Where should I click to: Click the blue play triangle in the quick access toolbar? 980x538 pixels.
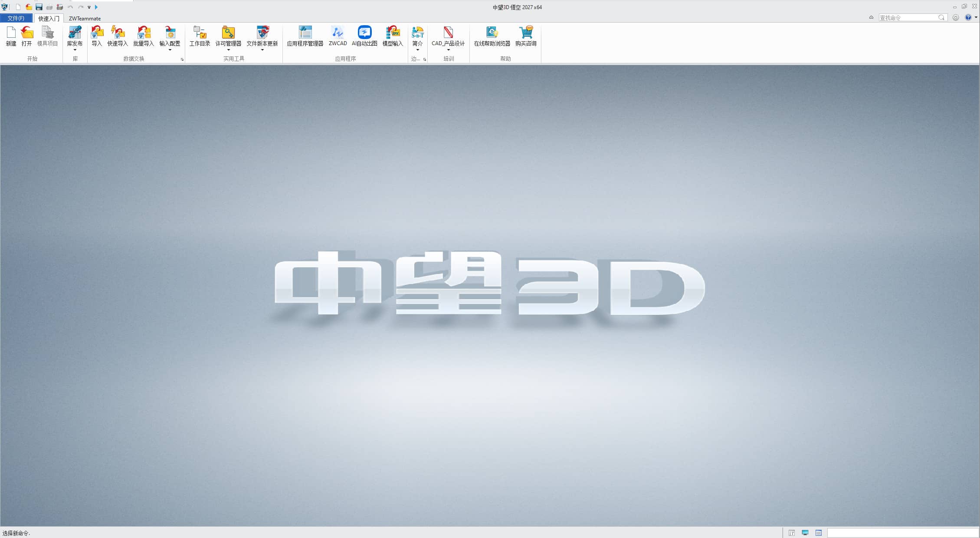[x=96, y=7]
